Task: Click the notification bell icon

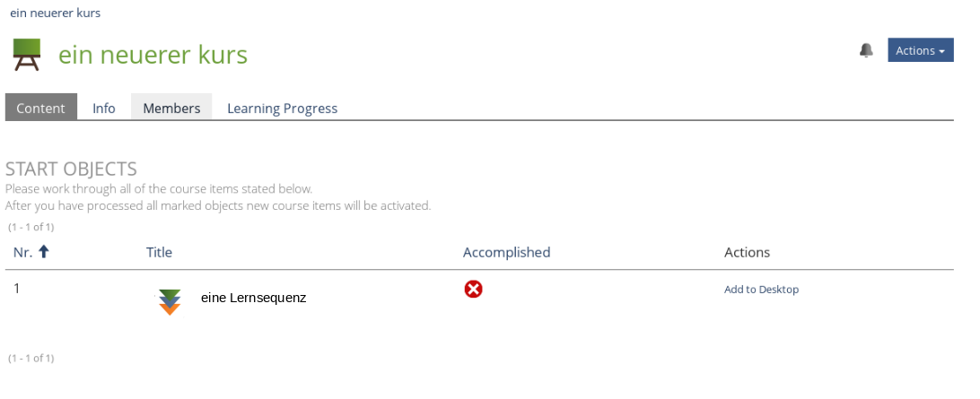Action: 866,50
